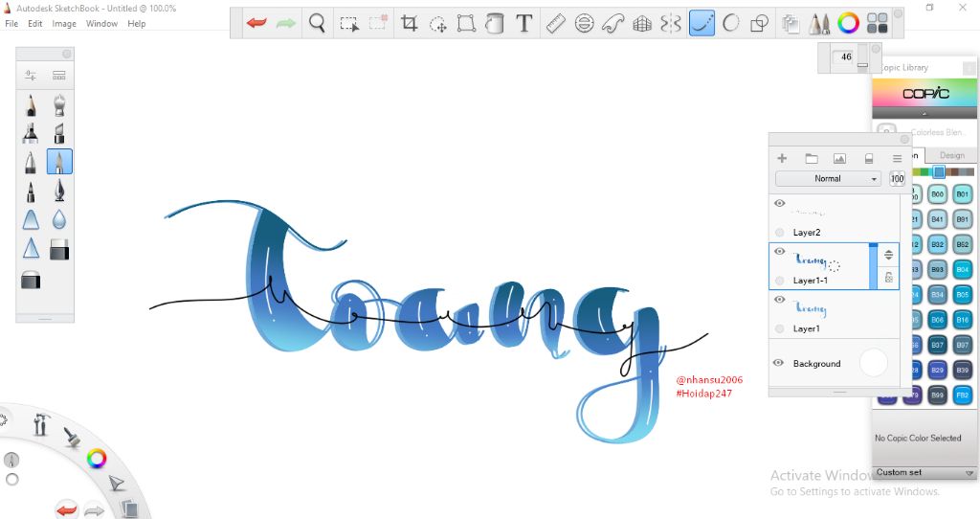Open the Perspective guide tool

pos(642,24)
